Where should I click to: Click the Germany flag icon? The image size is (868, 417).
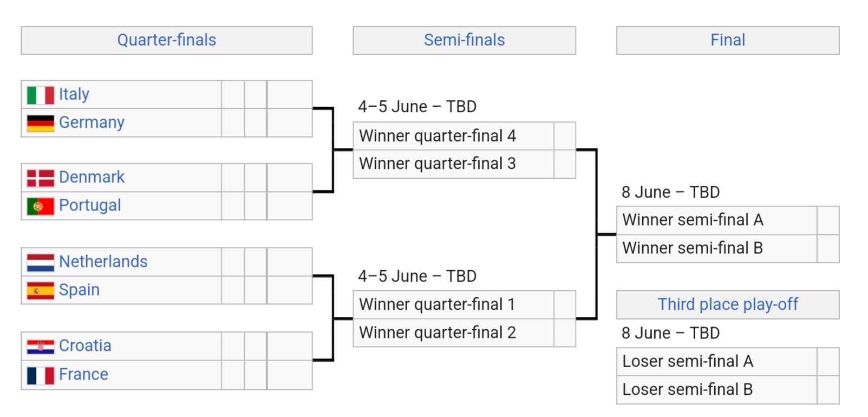41,123
